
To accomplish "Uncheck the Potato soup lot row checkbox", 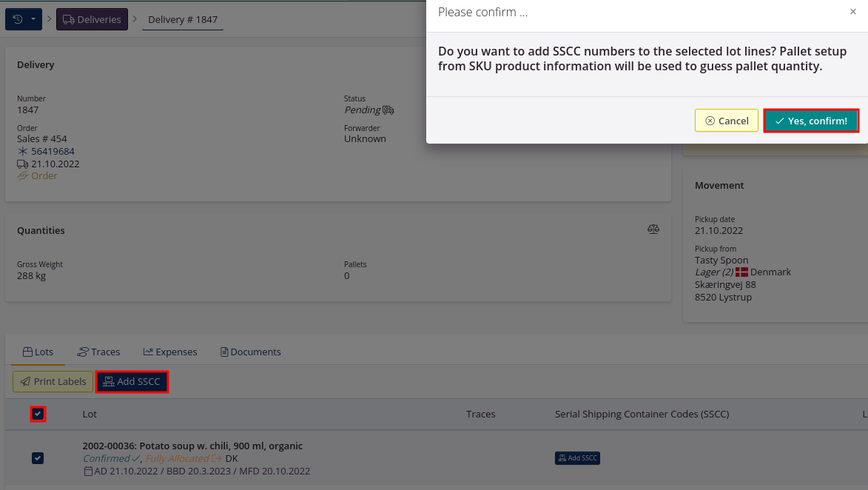I will [x=38, y=458].
